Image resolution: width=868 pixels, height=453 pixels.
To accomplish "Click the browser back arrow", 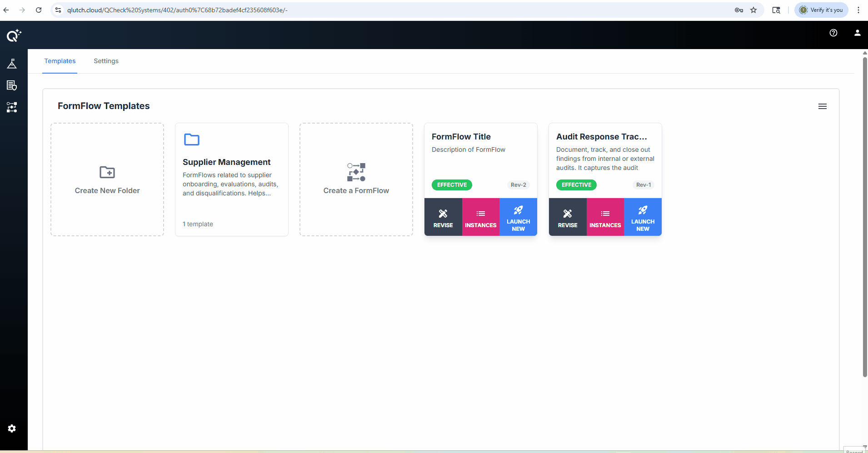I will point(6,10).
